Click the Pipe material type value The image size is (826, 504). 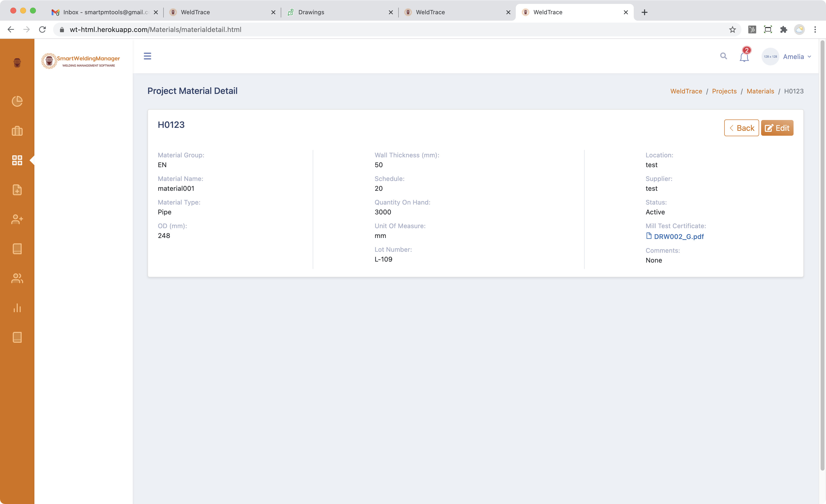(165, 212)
